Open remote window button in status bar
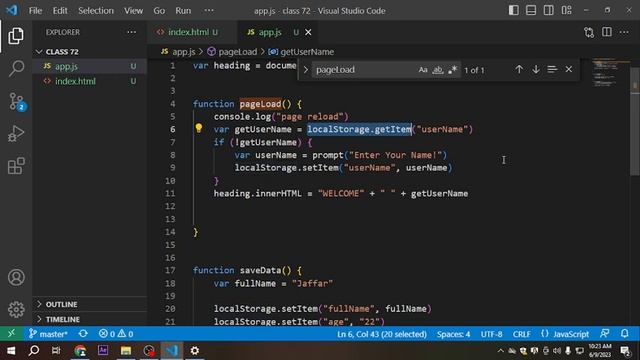Screen dimensions: 640x360 [11, 333]
